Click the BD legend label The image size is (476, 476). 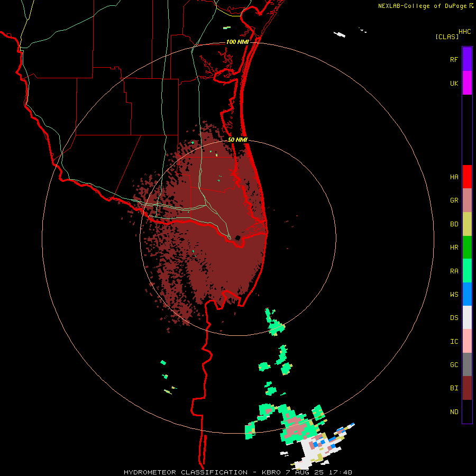pos(454,224)
